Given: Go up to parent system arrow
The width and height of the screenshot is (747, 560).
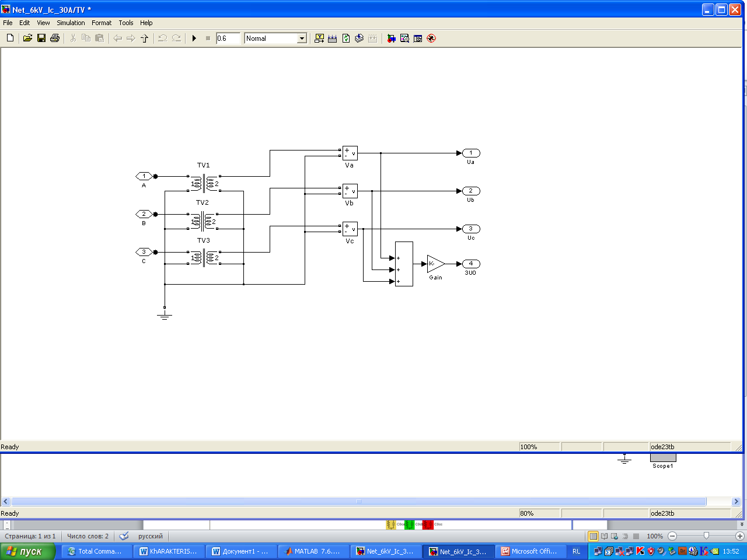Looking at the screenshot, I should click(x=144, y=38).
